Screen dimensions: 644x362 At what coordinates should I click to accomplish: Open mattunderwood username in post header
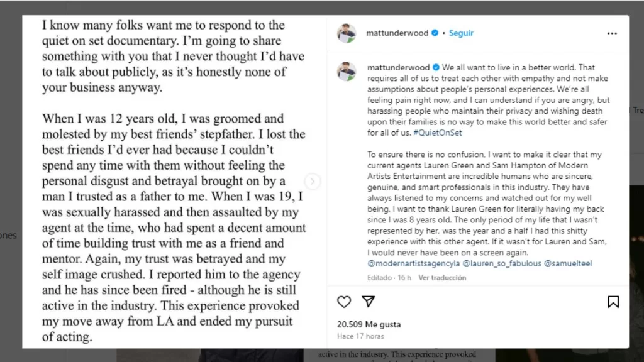coord(397,33)
